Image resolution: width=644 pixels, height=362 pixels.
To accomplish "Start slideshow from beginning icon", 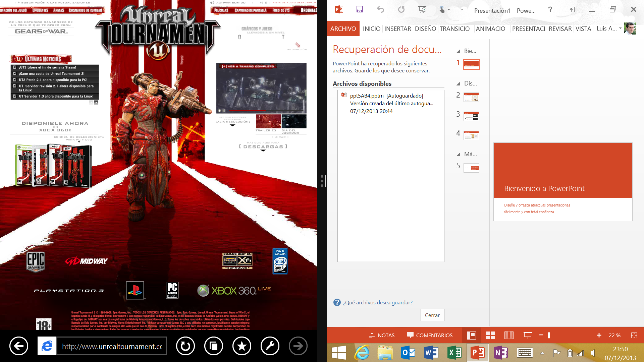I will click(x=422, y=10).
